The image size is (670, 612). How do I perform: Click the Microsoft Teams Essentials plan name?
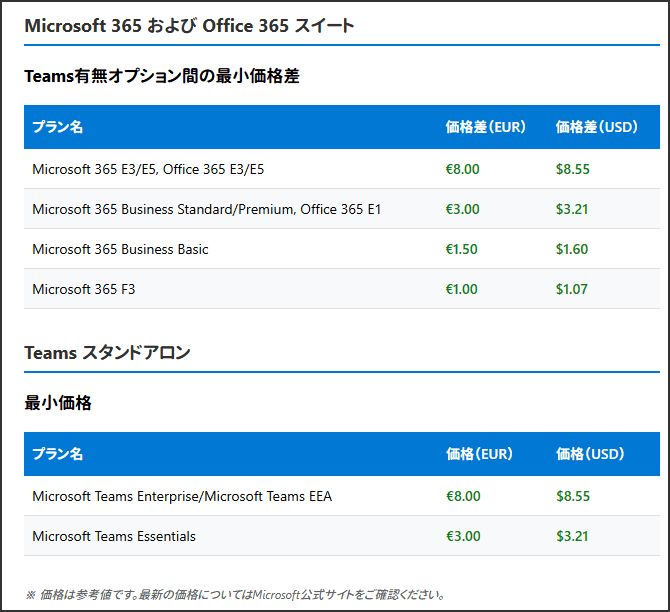coord(114,536)
